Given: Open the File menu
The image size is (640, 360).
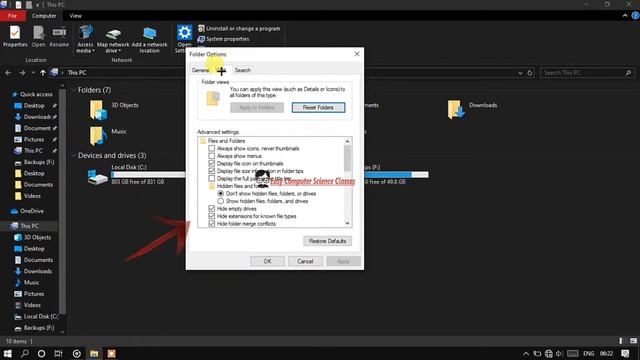Looking at the screenshot, I should [x=13, y=16].
